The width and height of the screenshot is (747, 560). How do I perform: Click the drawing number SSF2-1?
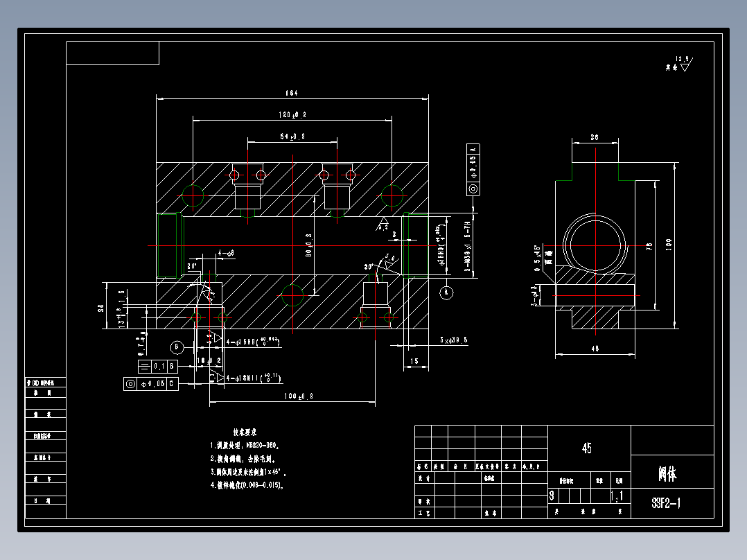pyautogui.click(x=666, y=502)
